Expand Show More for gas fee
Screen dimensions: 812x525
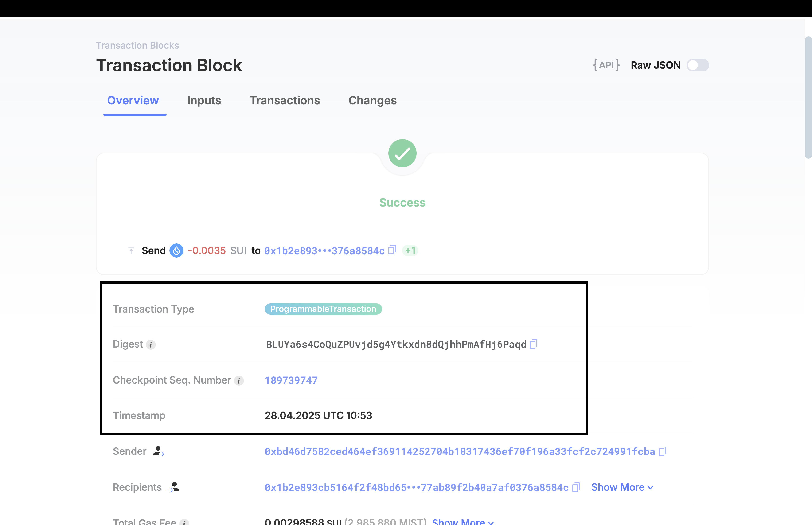pyautogui.click(x=462, y=522)
